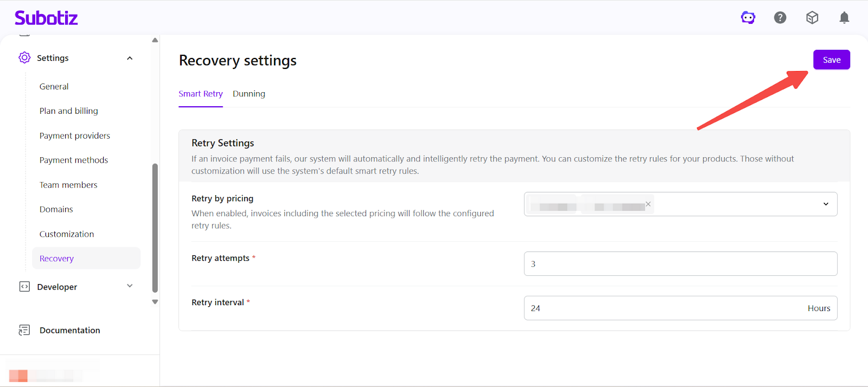Select the Smart Retry tab
868x387 pixels.
tap(201, 94)
